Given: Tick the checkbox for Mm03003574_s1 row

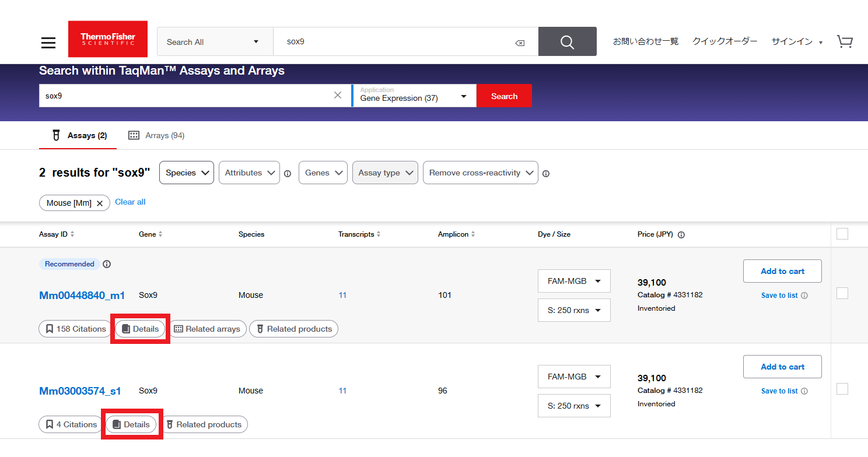Looking at the screenshot, I should point(842,389).
